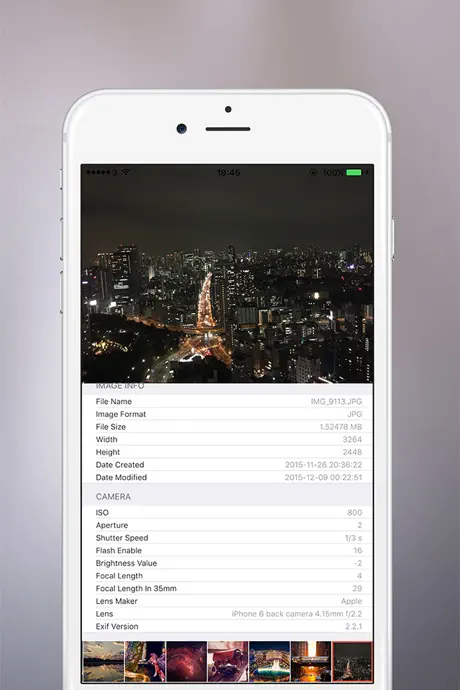Tap the IMAGE INFO section header
Image resolution: width=460 pixels, height=690 pixels.
click(x=120, y=386)
